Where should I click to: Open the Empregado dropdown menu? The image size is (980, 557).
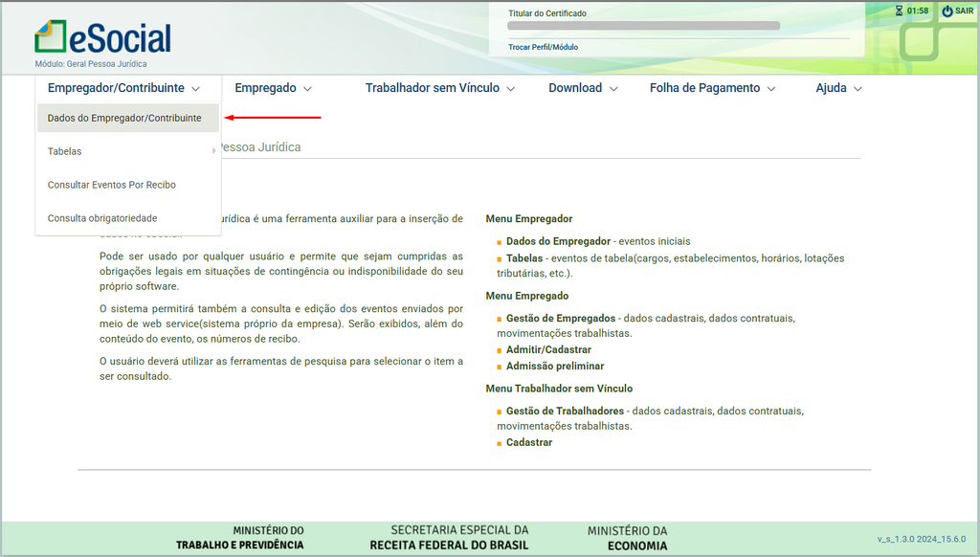[x=273, y=88]
